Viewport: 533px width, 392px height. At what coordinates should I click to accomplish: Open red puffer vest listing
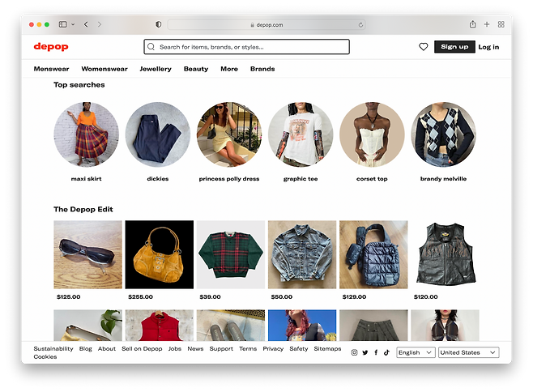pos(160,326)
